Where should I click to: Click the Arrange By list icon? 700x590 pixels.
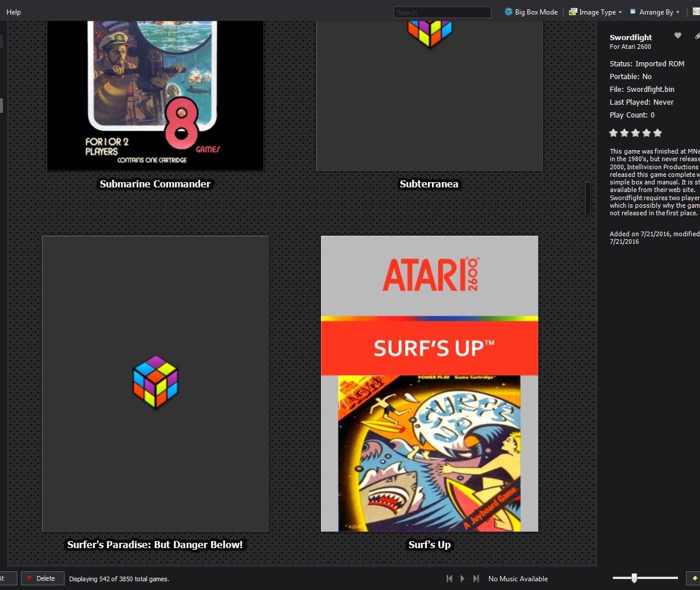(x=633, y=12)
